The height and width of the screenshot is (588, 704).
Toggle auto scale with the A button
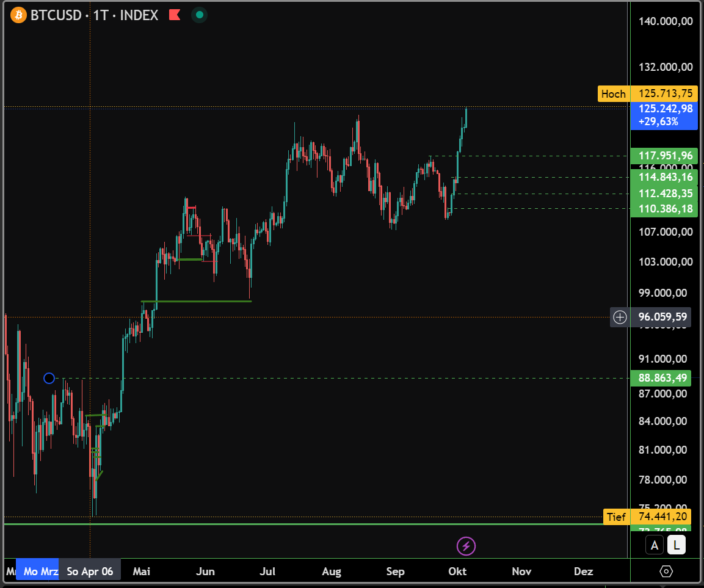655,545
